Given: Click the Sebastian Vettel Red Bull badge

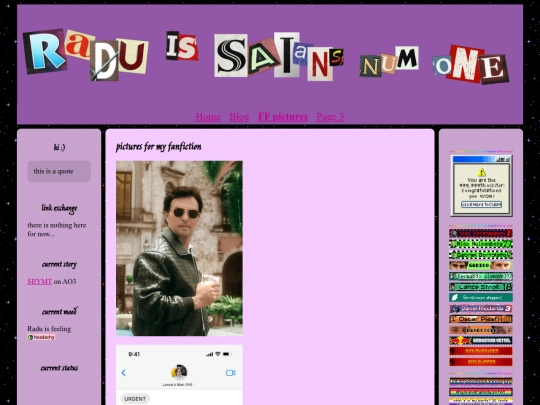Looking at the screenshot, I should tap(480, 340).
